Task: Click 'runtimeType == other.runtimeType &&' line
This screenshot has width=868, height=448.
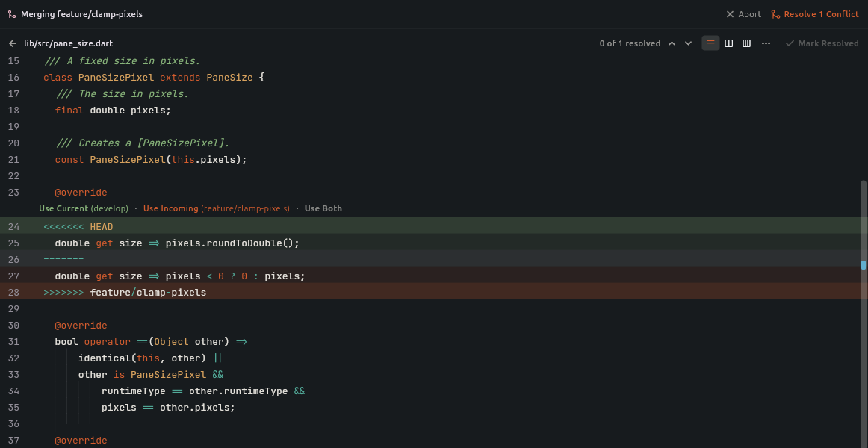Action: pyautogui.click(x=203, y=391)
